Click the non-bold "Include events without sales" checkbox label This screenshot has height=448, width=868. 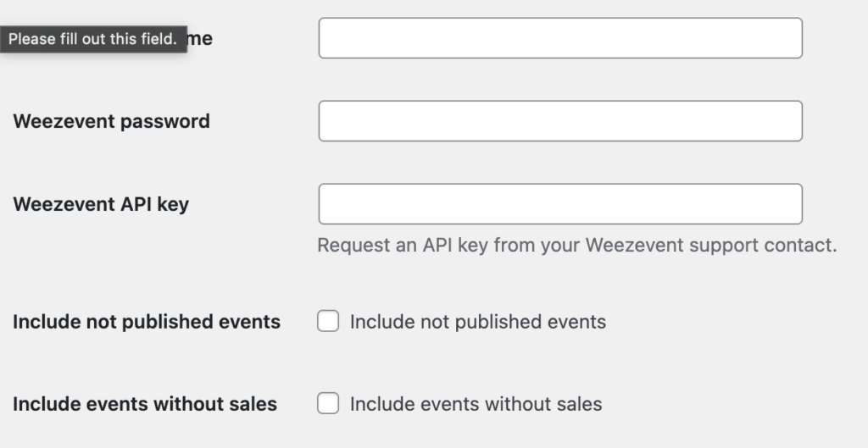[476, 404]
